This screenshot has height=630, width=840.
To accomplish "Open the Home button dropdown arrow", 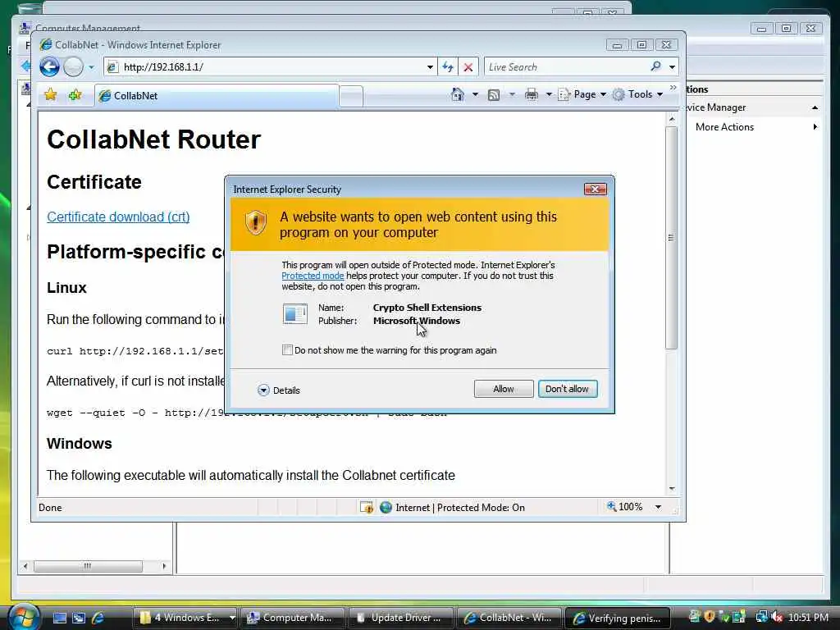I will point(475,95).
